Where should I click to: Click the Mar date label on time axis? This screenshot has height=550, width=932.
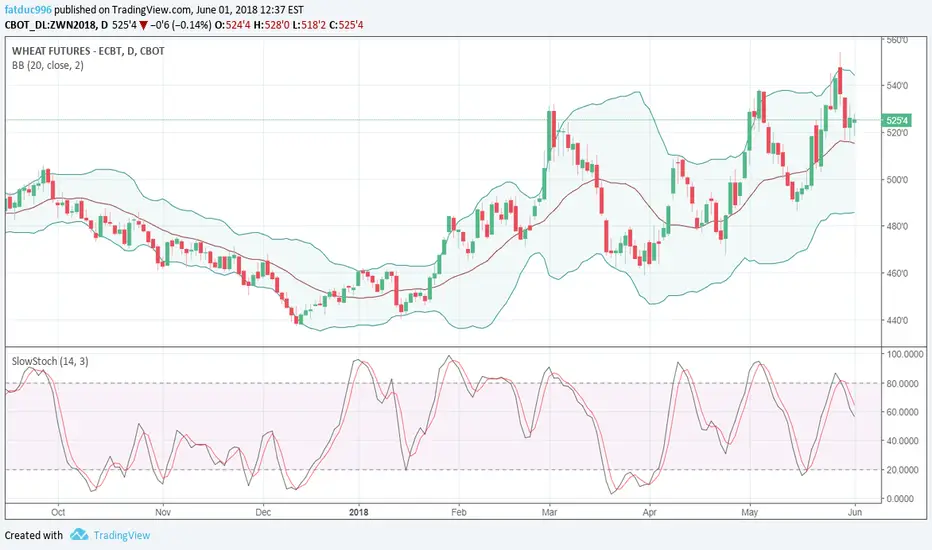(x=550, y=512)
